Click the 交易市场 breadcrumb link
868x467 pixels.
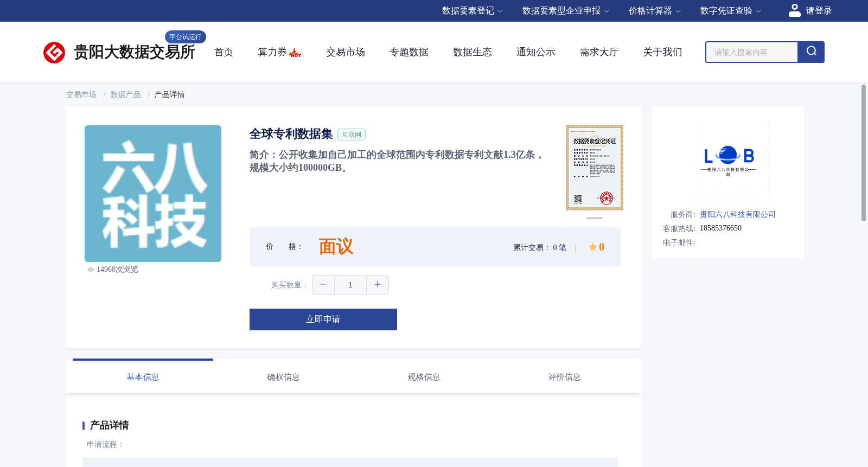(x=81, y=95)
